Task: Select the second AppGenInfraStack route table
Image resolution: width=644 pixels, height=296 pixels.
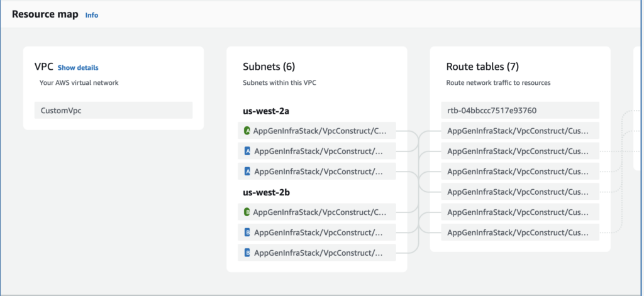Action: click(x=519, y=151)
